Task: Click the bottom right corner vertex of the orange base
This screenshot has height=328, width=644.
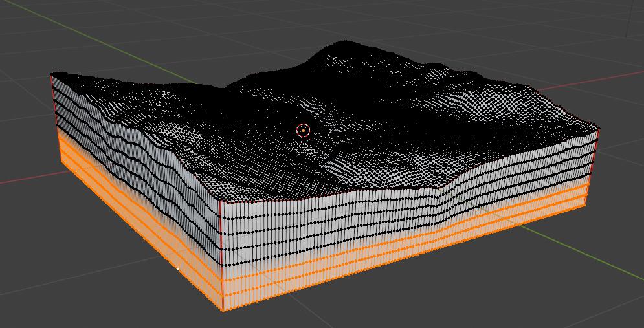Action: (586, 206)
